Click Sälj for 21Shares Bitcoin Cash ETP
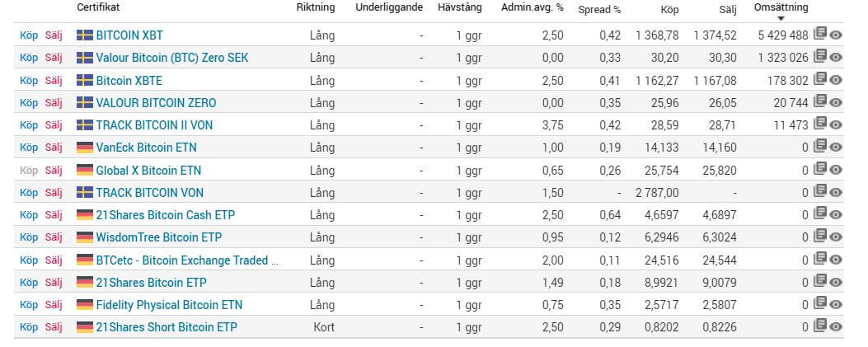Viewport: 868px width, 347px height. pyautogui.click(x=54, y=215)
